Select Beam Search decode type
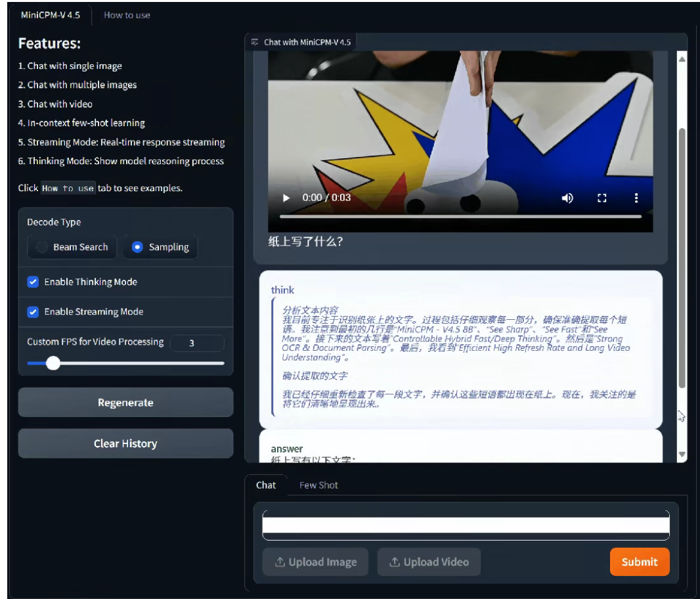The height and width of the screenshot is (599, 700). pyautogui.click(x=72, y=246)
